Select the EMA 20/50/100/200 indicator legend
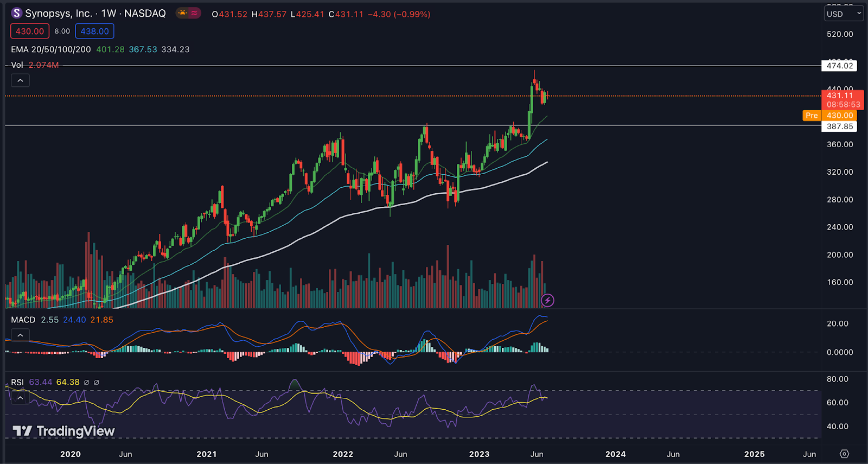 51,49
